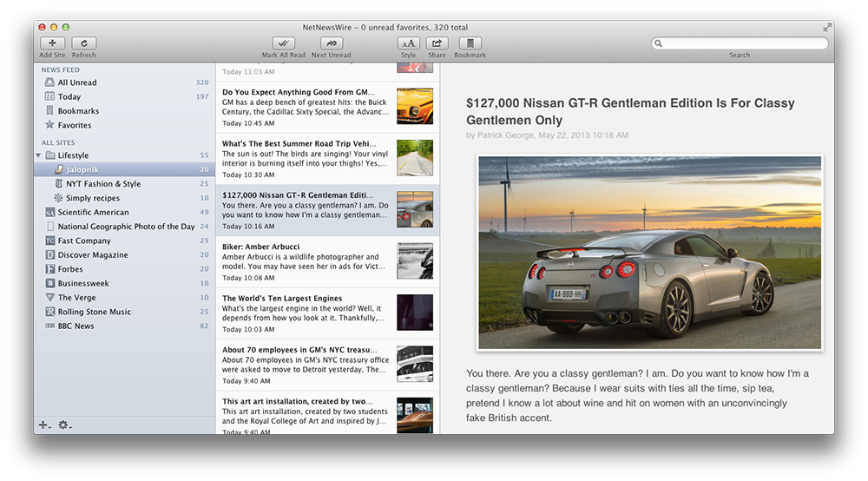Click the Add Site toolbar icon
868x481 pixels.
click(52, 43)
